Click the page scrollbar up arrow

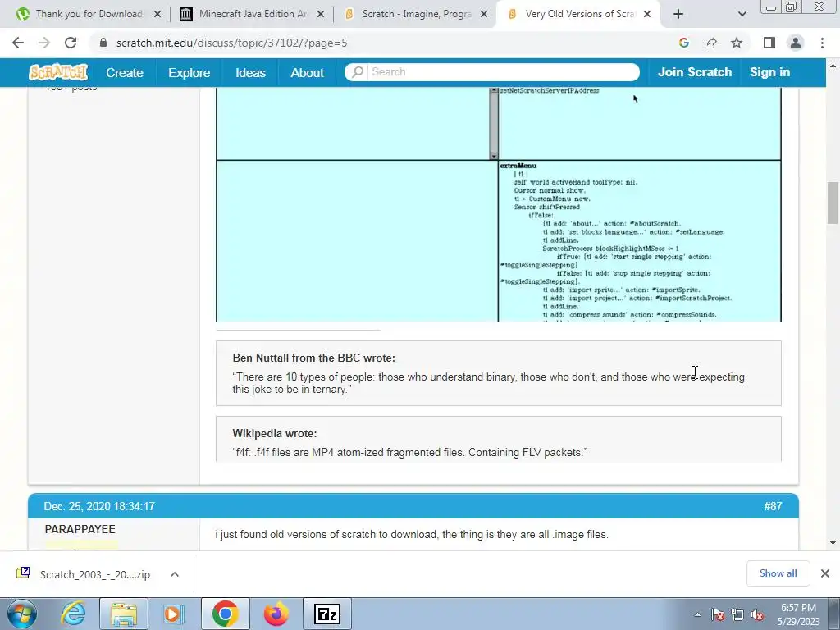coord(833,66)
